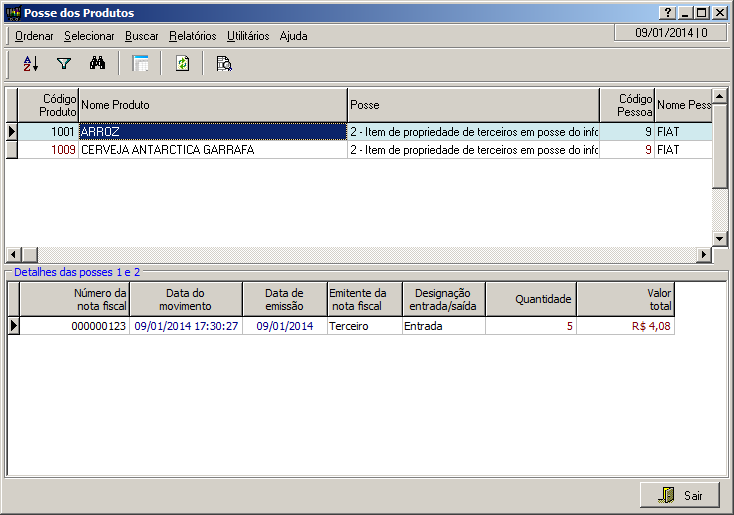This screenshot has height=515, width=734.
Task: Click the application icon in title bar
Action: pyautogui.click(x=13, y=13)
